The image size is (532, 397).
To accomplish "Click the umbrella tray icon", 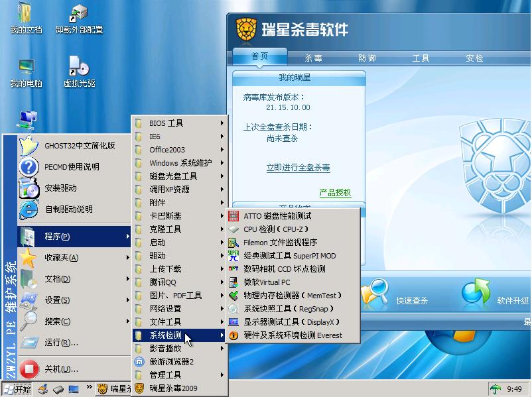I will click(496, 388).
